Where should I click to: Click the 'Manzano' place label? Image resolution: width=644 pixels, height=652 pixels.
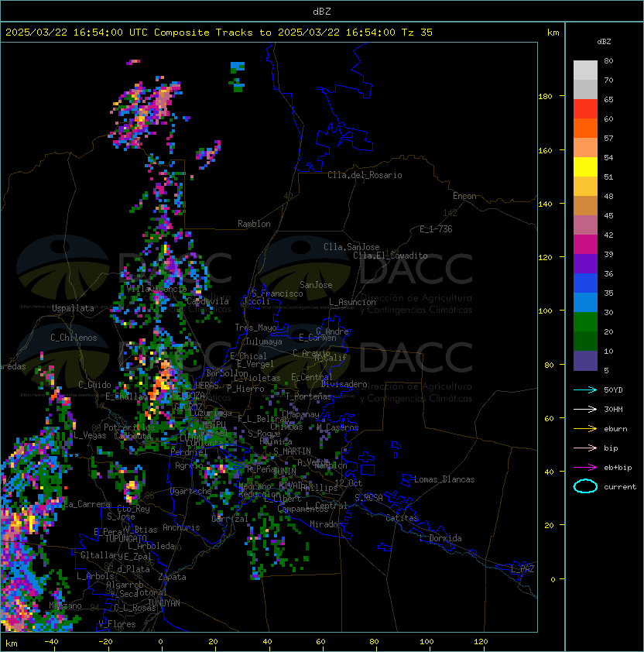[65, 606]
